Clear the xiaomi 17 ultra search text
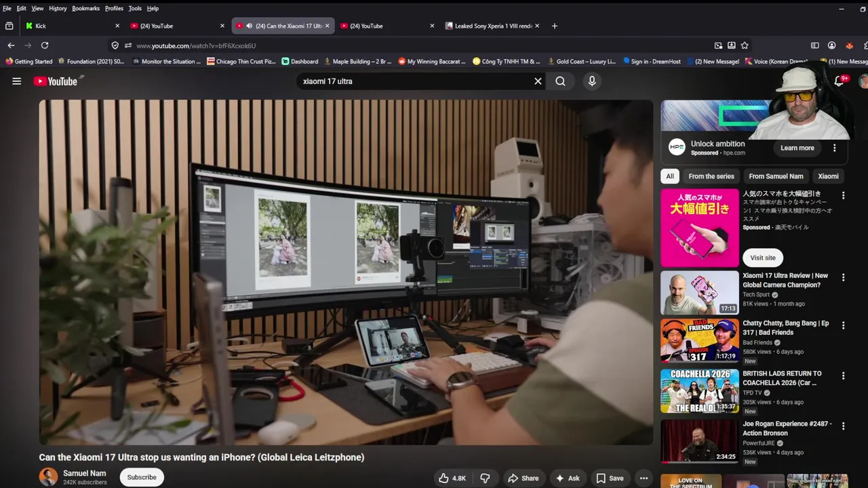Viewport: 868px width, 488px height. (538, 81)
